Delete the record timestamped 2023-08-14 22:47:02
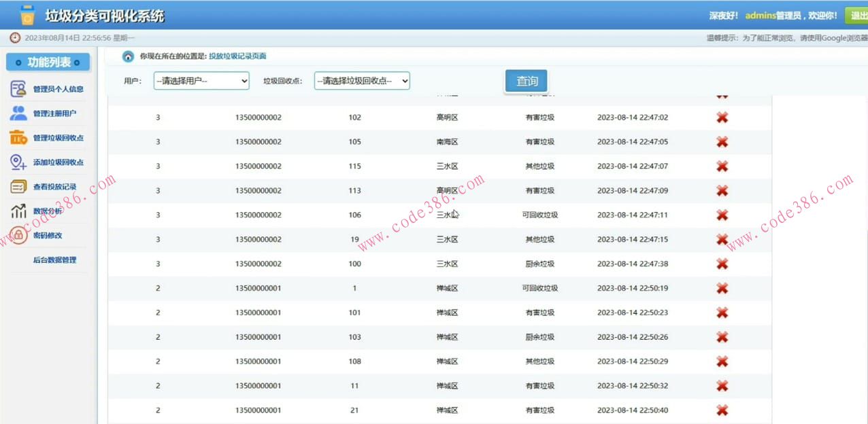 click(x=722, y=117)
